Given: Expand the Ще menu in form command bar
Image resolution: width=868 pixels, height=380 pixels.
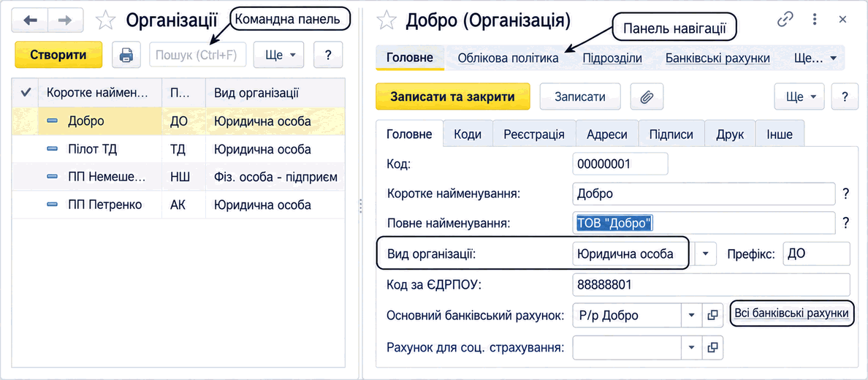Looking at the screenshot, I should pos(799,97).
